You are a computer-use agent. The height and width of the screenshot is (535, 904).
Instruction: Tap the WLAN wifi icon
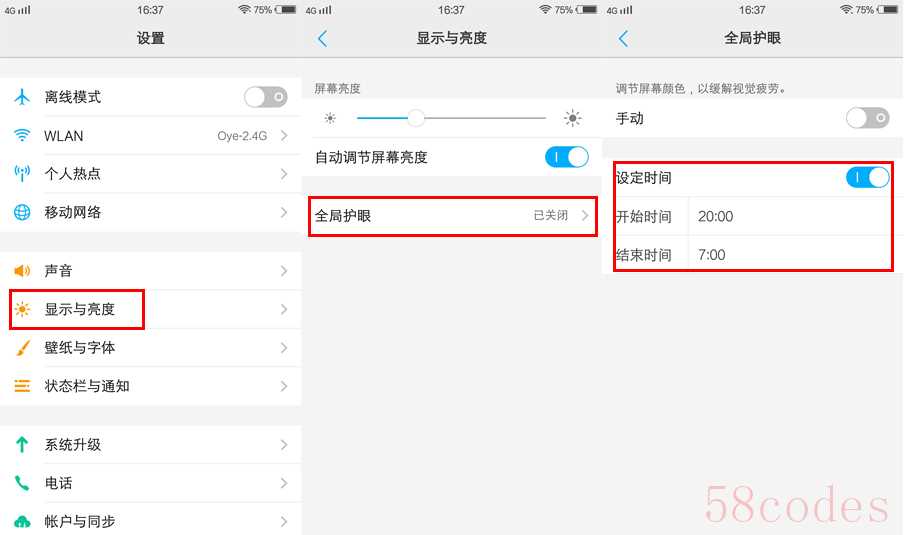pyautogui.click(x=22, y=135)
